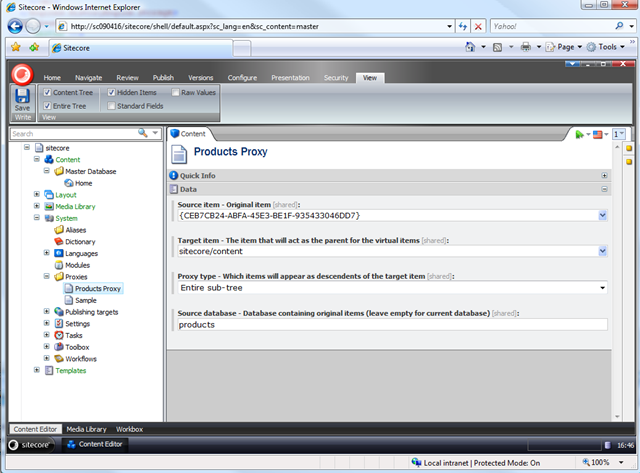Uncheck the Content Tree checkbox
Image resolution: width=640 pixels, height=473 pixels.
tap(47, 92)
